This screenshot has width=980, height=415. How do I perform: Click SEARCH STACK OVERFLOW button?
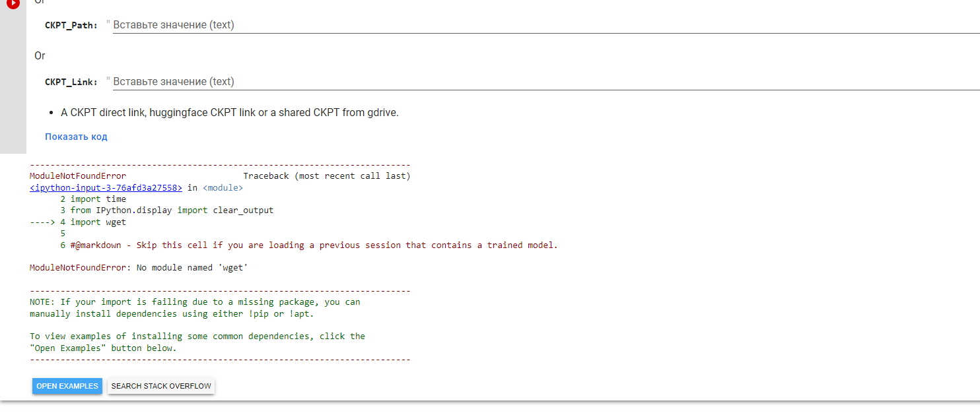click(x=160, y=386)
